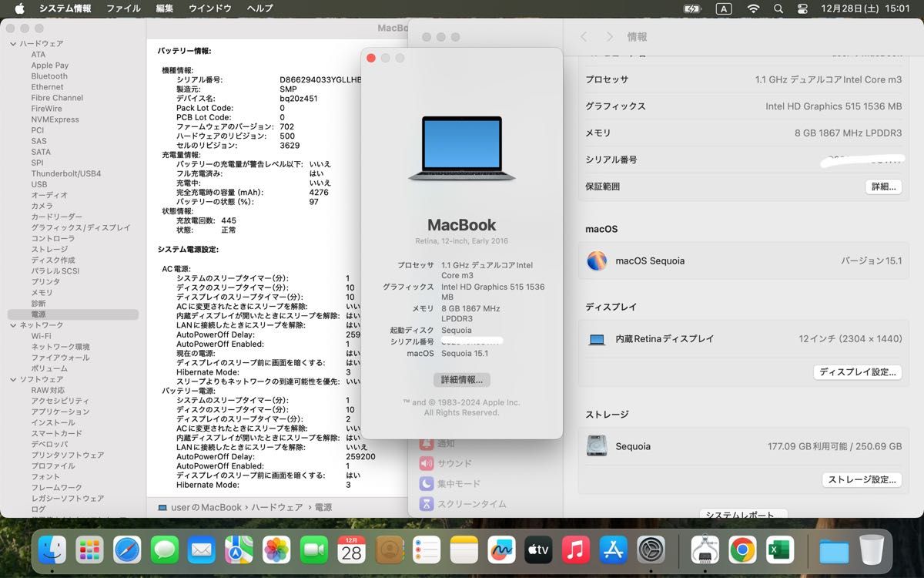Open Trash in the Dock
This screenshot has width=924, height=578.
click(872, 549)
